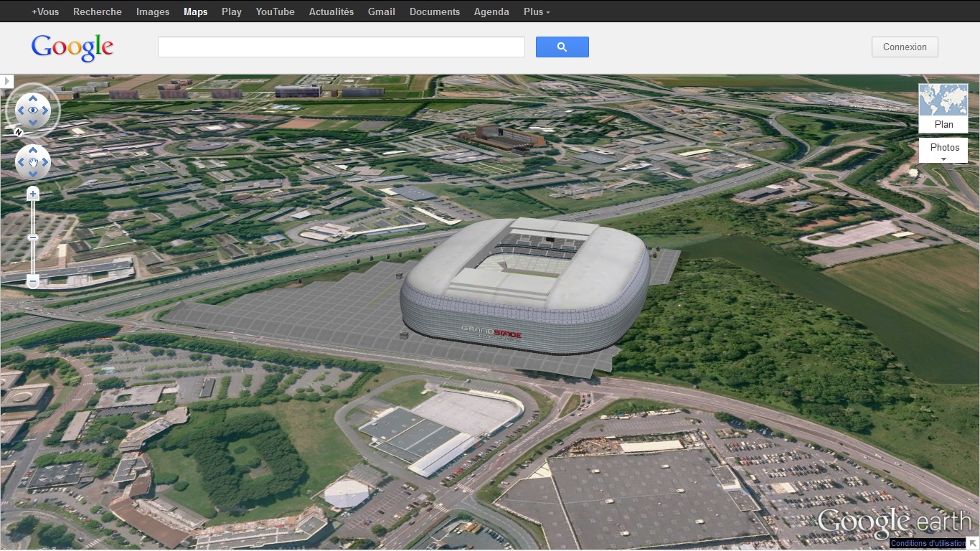
Task: Click the zoom slider handle
Action: click(33, 237)
